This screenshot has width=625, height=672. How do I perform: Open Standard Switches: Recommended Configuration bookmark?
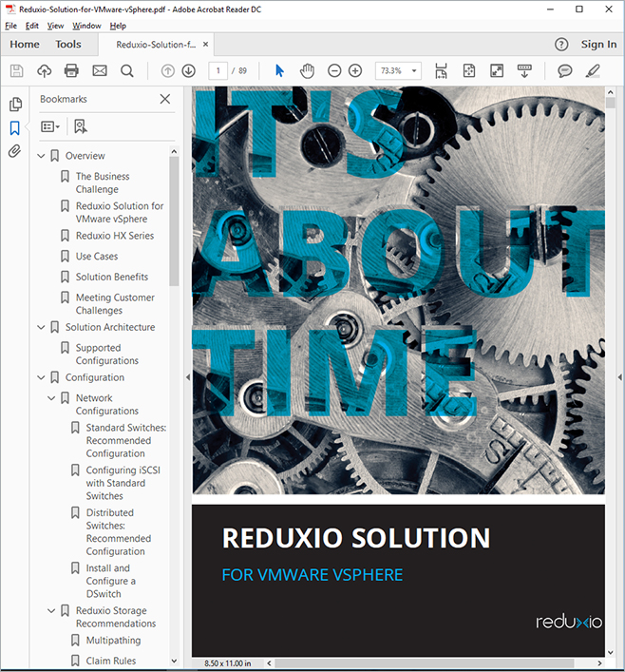tap(126, 441)
